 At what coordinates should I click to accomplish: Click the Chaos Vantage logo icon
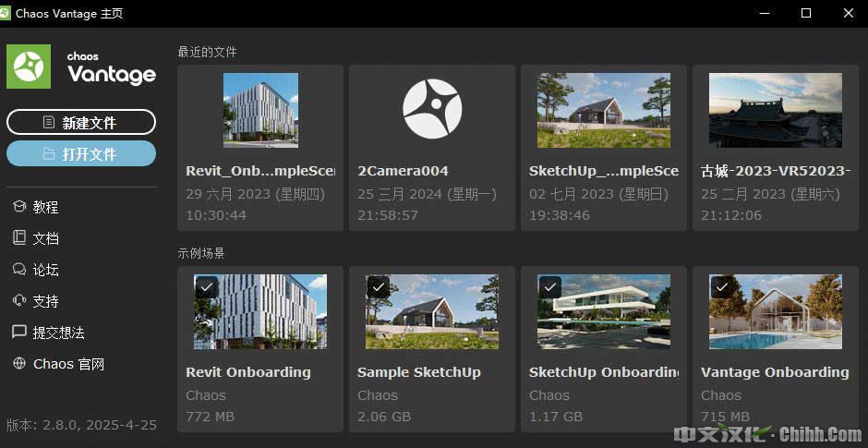pos(29,67)
